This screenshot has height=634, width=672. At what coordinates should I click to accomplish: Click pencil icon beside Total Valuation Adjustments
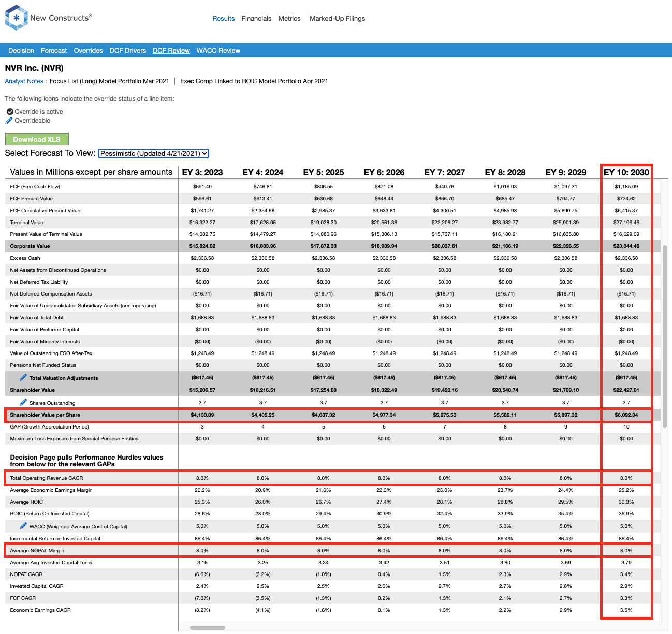point(23,377)
